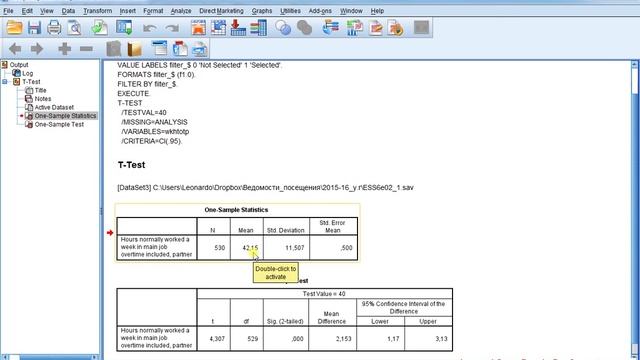Click the Export output icon with green check

click(x=99, y=28)
